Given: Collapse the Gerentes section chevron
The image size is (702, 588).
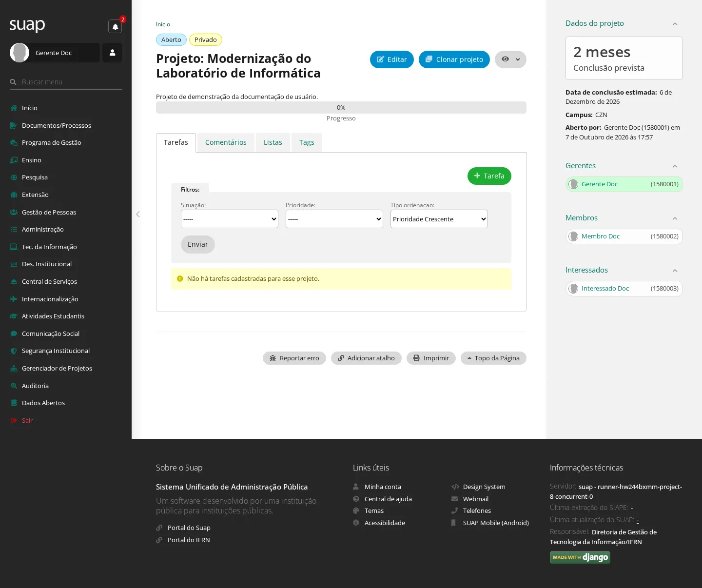Looking at the screenshot, I should tap(675, 166).
